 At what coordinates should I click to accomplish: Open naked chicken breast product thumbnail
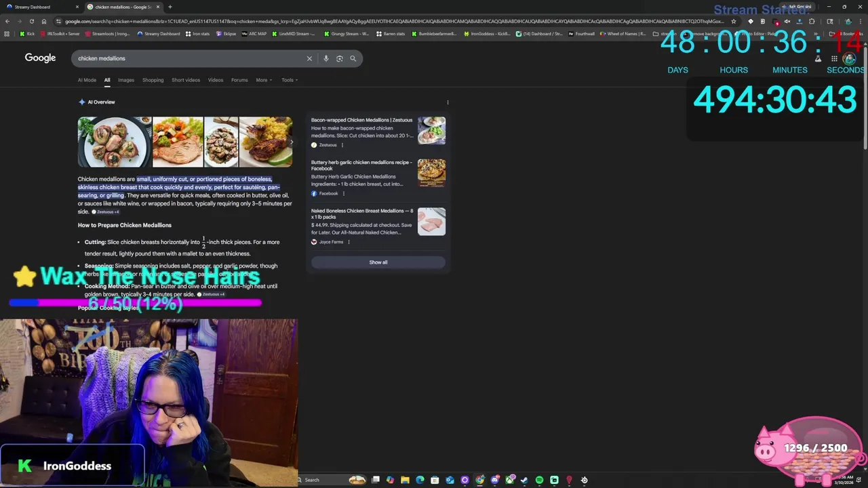click(x=431, y=222)
